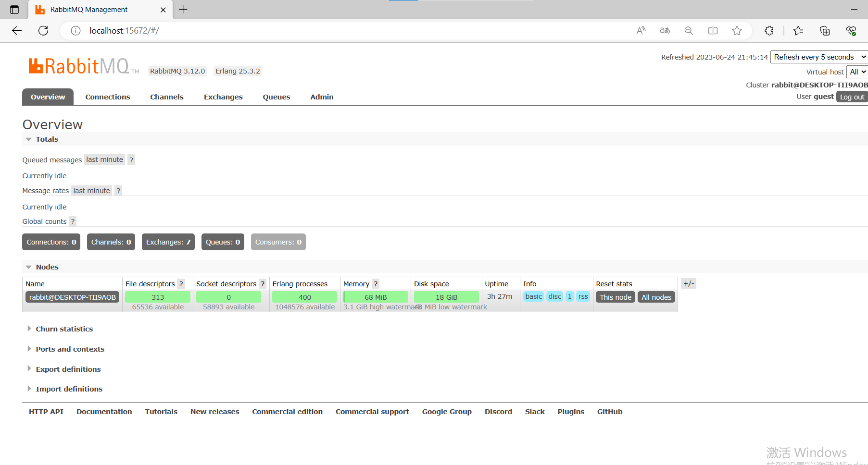Open Connections: 0 count button
Image resolution: width=868 pixels, height=465 pixels.
coord(51,242)
